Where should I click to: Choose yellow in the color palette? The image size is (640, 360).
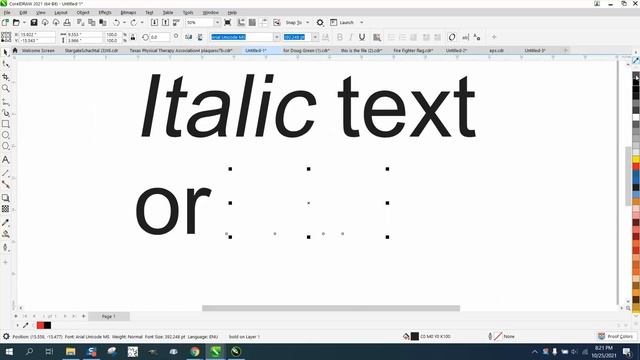(636, 159)
